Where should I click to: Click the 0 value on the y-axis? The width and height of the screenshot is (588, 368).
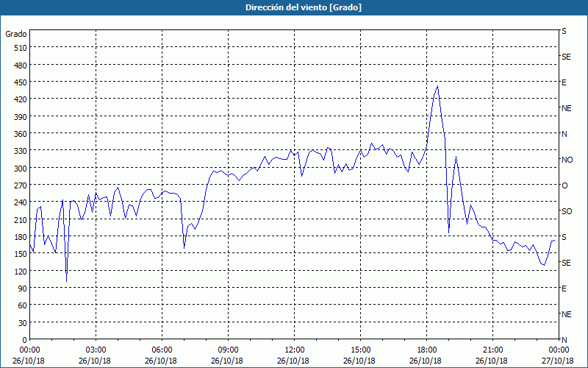point(25,340)
